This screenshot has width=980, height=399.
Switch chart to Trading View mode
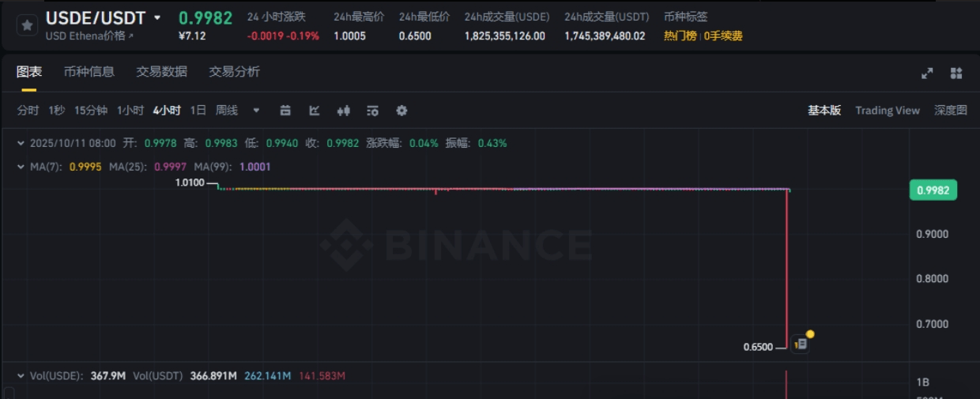(887, 111)
